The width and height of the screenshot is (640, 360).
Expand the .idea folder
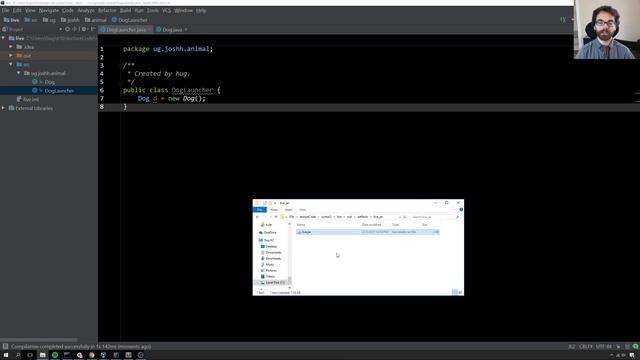[11, 47]
